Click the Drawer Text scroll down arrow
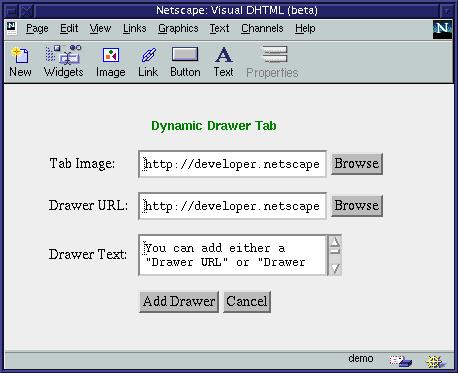The height and width of the screenshot is (373, 458). [335, 268]
